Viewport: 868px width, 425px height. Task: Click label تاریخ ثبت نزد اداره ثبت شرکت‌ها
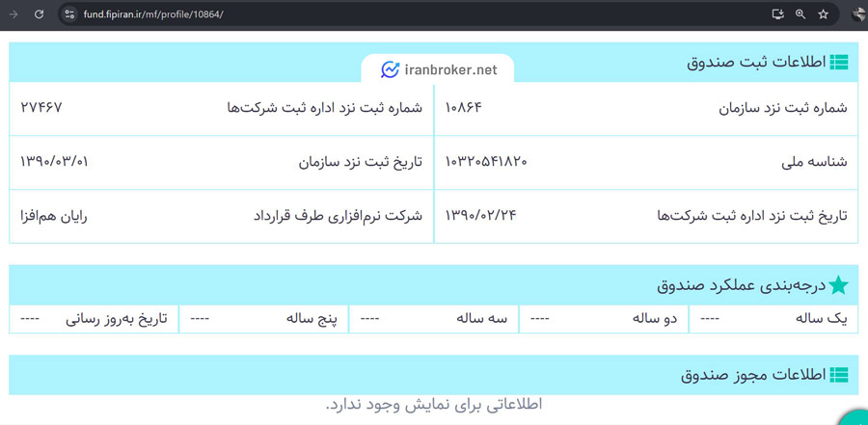(751, 216)
